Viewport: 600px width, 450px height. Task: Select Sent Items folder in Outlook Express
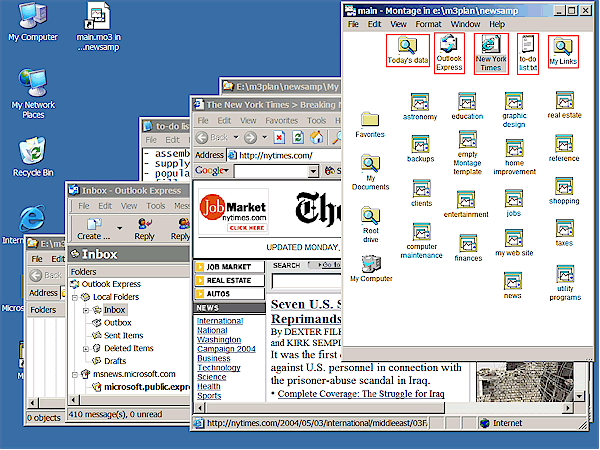click(123, 336)
